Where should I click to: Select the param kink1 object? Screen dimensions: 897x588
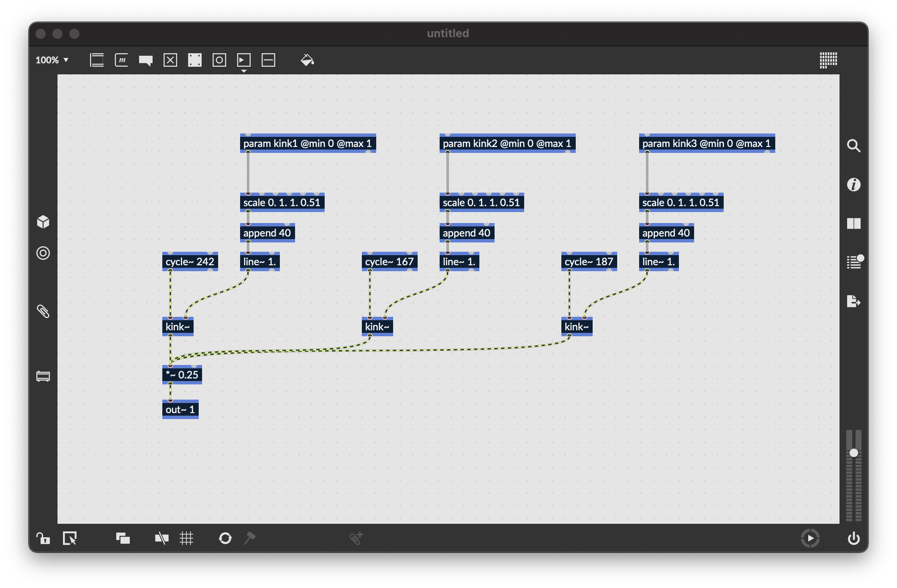(x=307, y=144)
